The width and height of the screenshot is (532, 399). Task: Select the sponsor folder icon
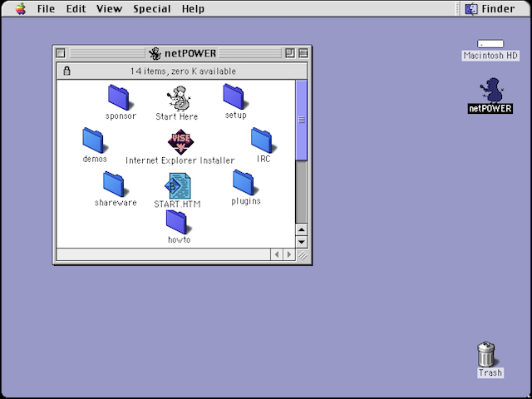pyautogui.click(x=119, y=98)
